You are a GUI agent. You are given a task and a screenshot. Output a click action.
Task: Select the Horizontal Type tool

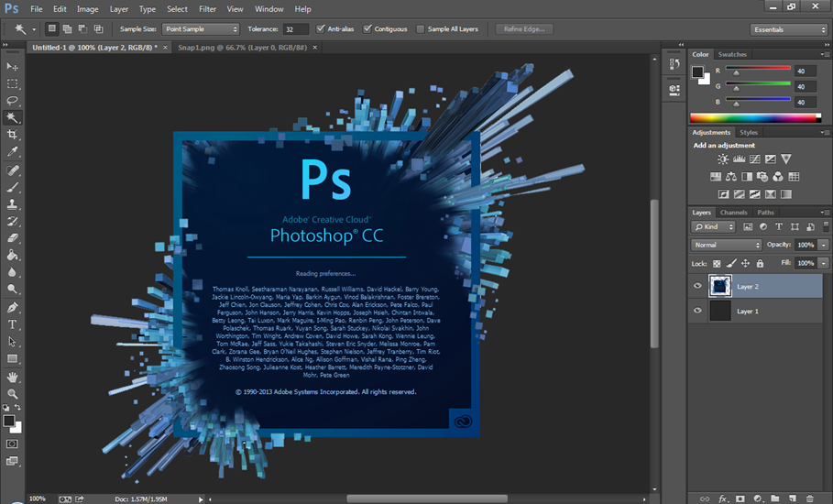click(12, 324)
